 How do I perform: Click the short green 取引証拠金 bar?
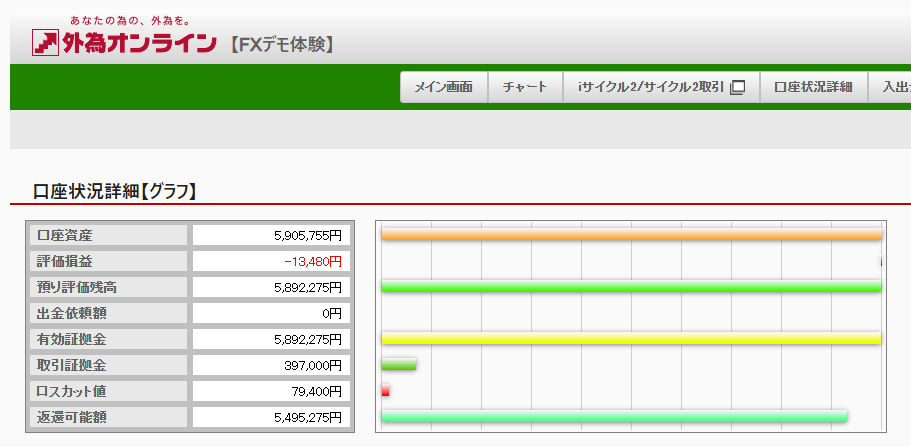click(x=398, y=365)
